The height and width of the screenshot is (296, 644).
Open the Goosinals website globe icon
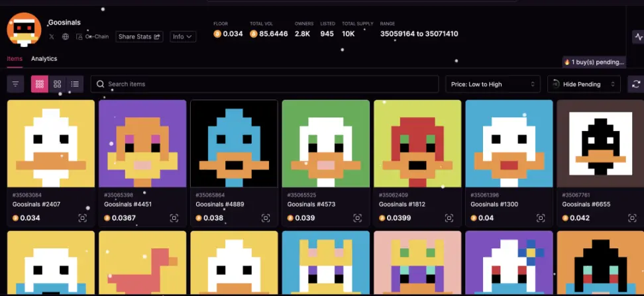coord(66,36)
